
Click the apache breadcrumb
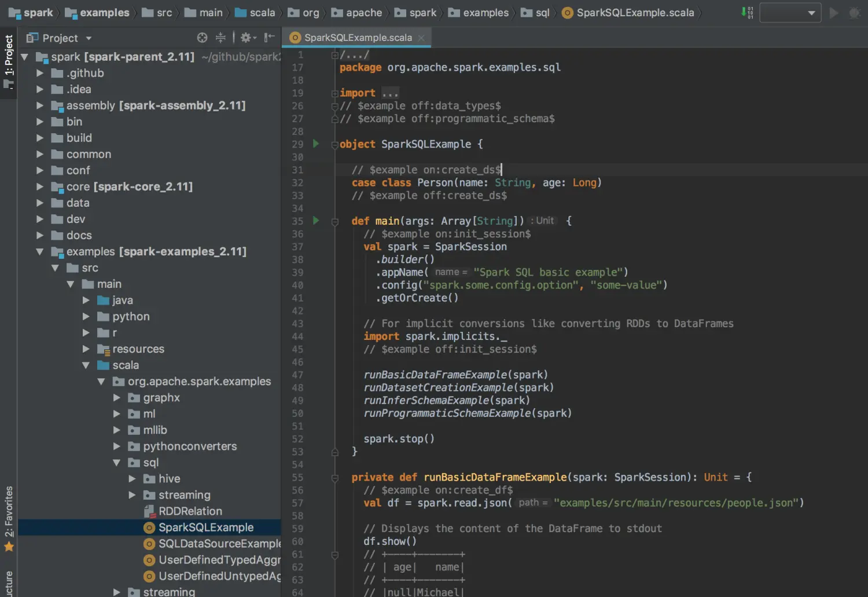click(356, 13)
